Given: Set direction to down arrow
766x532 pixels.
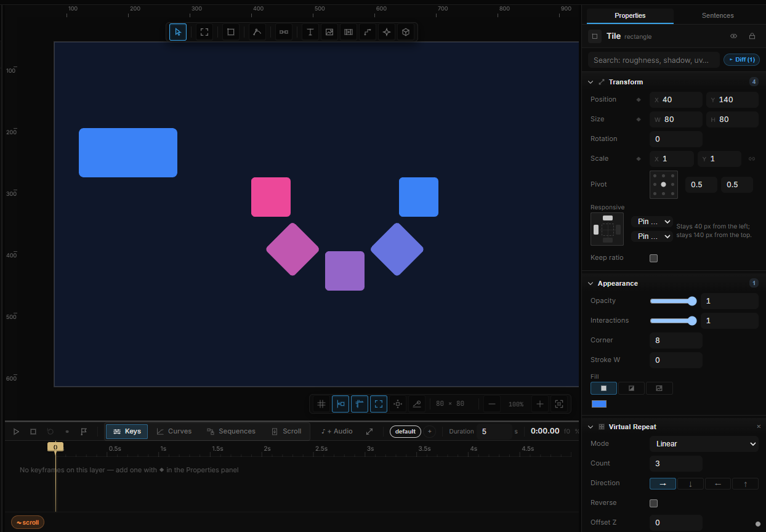Looking at the screenshot, I should tap(690, 484).
